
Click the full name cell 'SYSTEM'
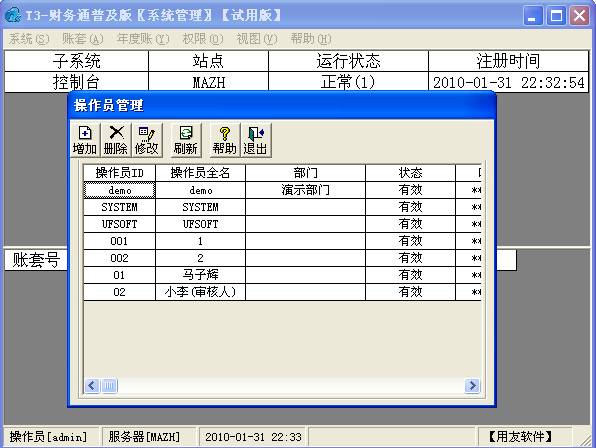pos(201,207)
